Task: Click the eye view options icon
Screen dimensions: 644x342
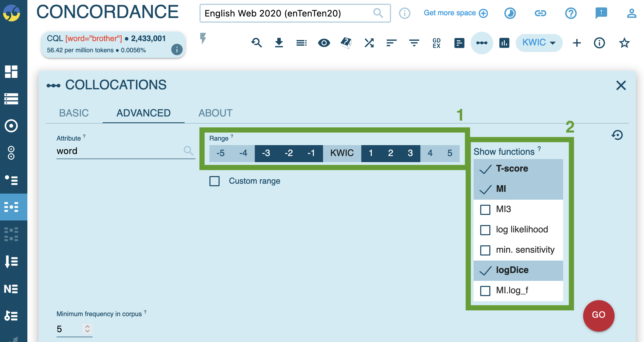Action: click(324, 43)
